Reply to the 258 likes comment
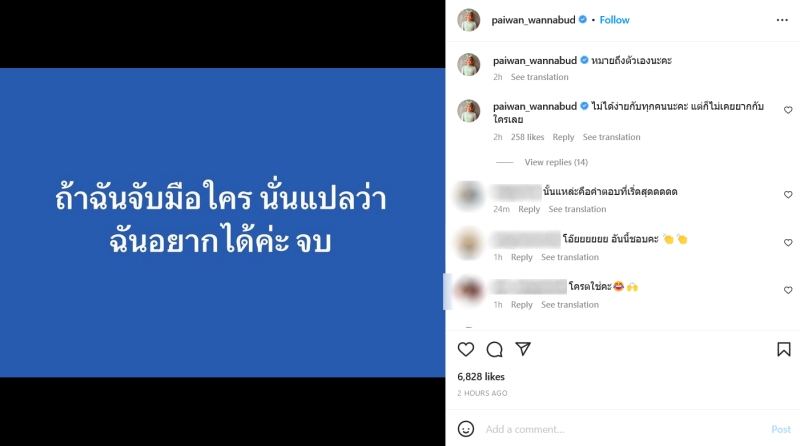 tap(563, 137)
